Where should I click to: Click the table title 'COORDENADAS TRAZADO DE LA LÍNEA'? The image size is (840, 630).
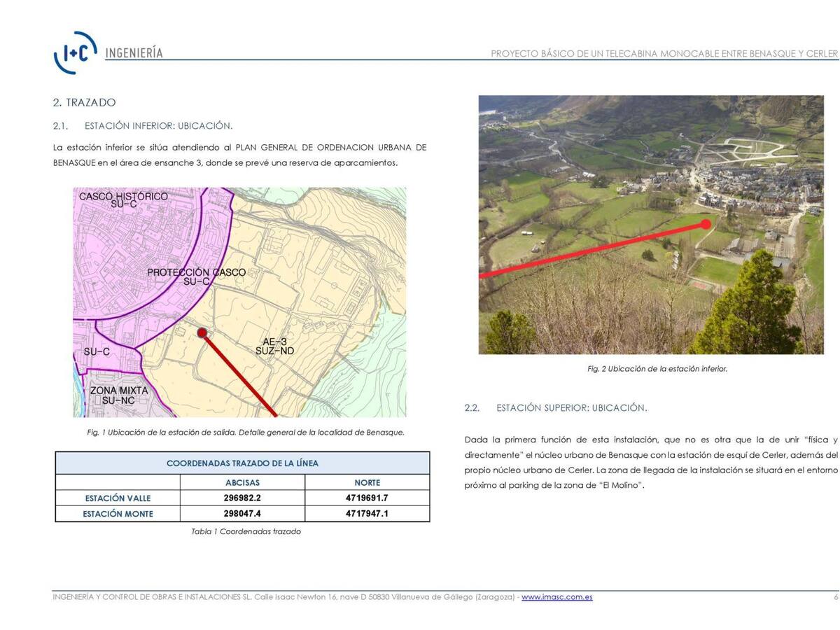point(242,463)
